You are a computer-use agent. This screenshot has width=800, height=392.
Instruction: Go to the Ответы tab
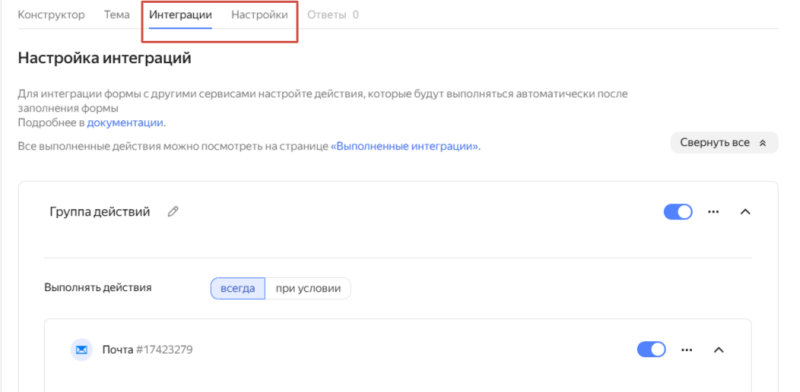(333, 15)
